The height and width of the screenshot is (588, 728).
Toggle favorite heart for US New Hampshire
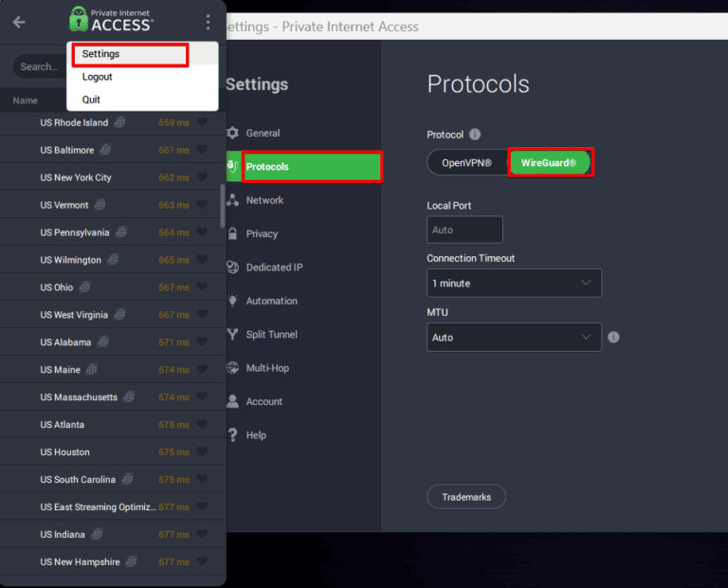click(202, 561)
